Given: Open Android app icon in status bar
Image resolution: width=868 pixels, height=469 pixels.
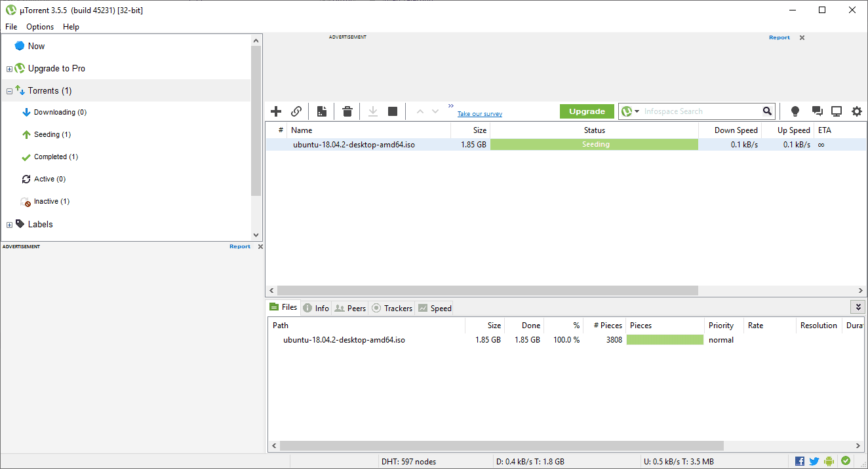Looking at the screenshot, I should (829, 460).
